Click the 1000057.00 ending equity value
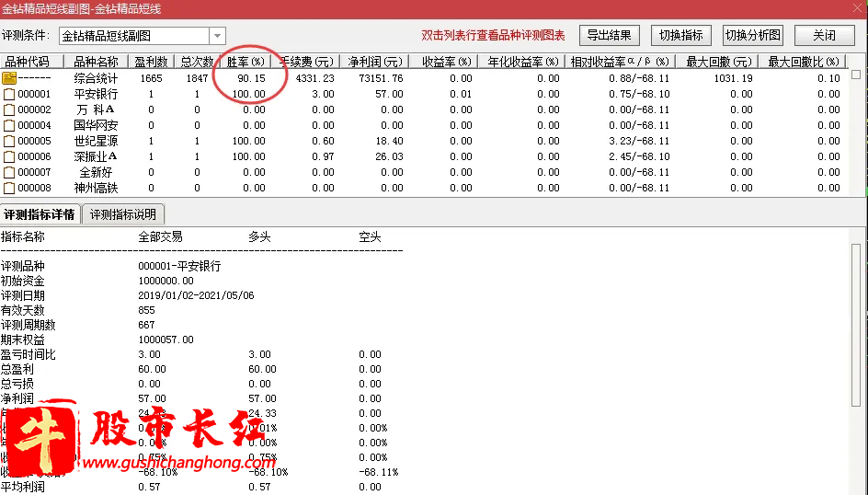868x495 pixels. click(x=166, y=340)
